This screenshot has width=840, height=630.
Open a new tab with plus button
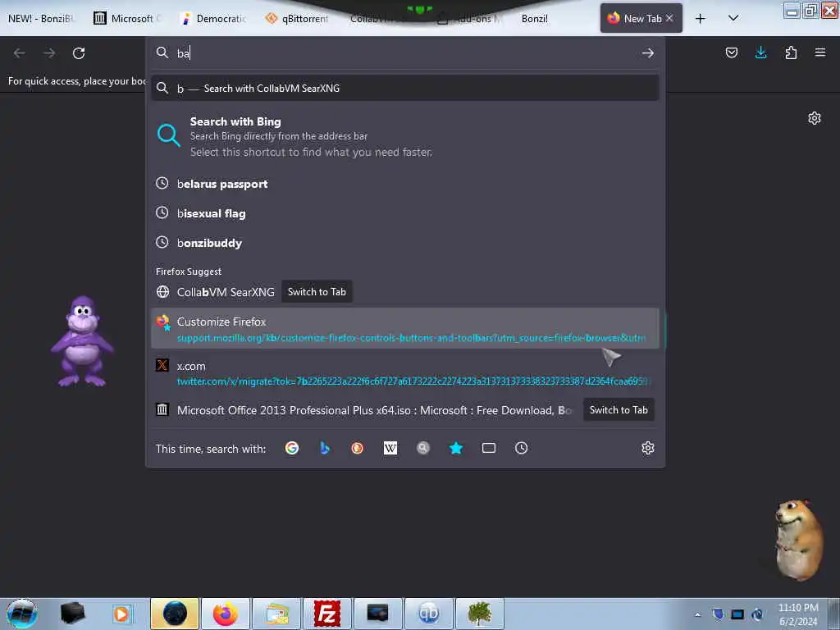click(701, 19)
